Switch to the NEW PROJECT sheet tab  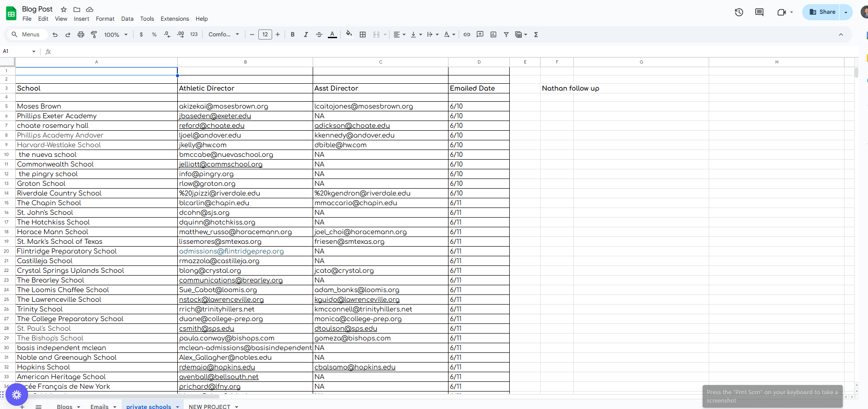coord(210,407)
